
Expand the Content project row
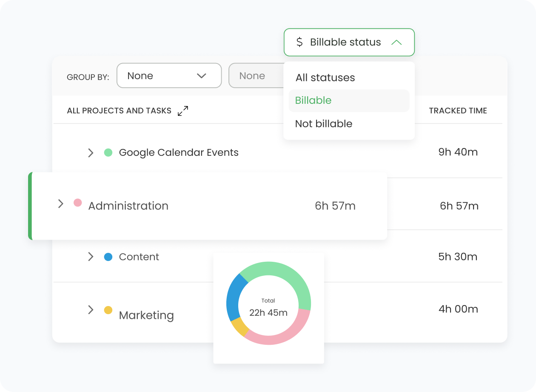(90, 257)
